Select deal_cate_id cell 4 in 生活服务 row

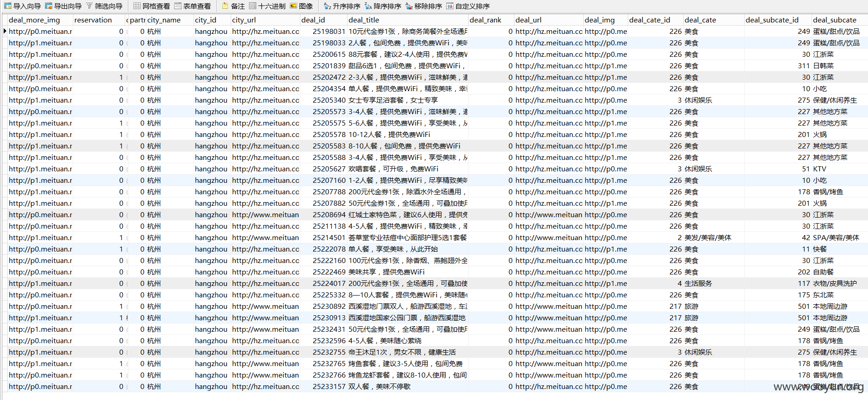(x=655, y=283)
